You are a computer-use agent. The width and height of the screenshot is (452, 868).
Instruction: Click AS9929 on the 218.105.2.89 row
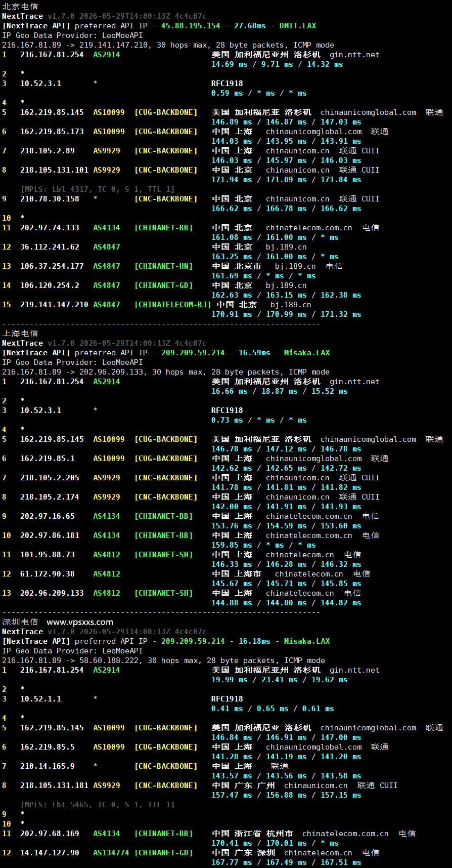pos(107,151)
